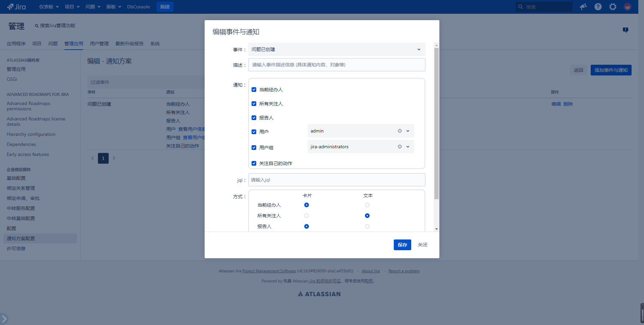Open the settings gear icon
Image resolution: width=644 pixels, height=325 pixels.
(613, 7)
